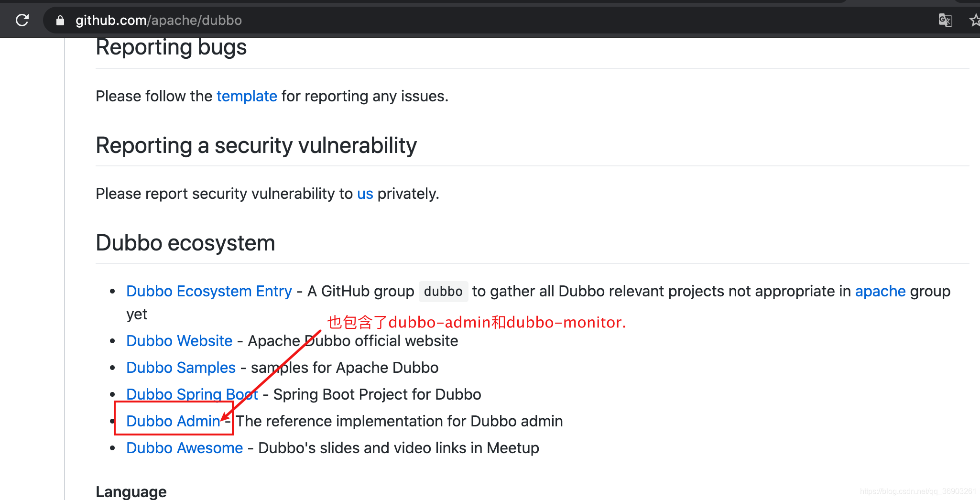Open the Dubbo Samples link
Screen dimensions: 980x500
click(x=181, y=368)
